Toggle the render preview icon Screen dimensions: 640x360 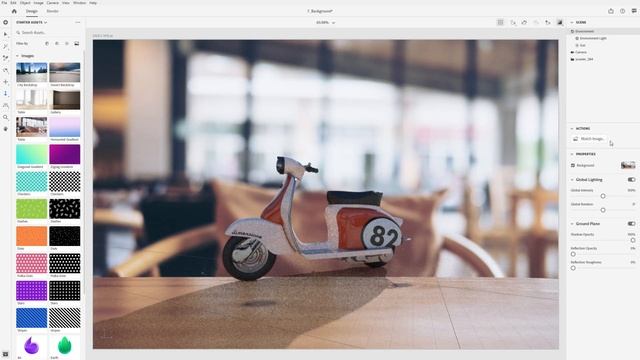tap(560, 22)
